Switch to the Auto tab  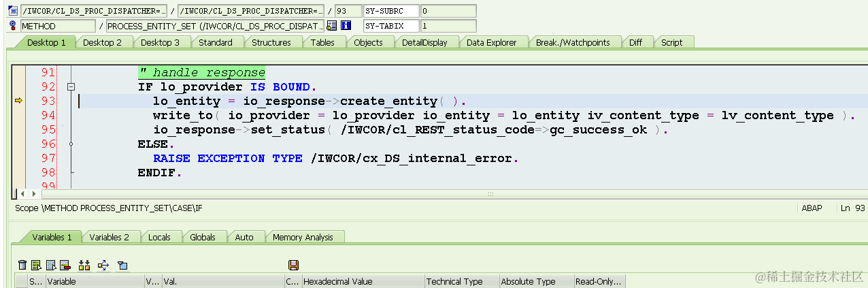click(244, 237)
